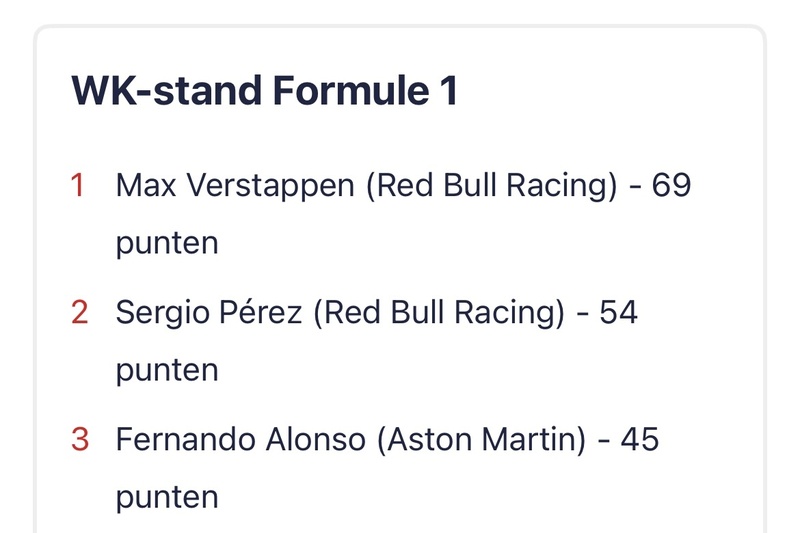Click the surname 'Alonso' in the third entry
The width and height of the screenshot is (800, 533).
pos(316,439)
